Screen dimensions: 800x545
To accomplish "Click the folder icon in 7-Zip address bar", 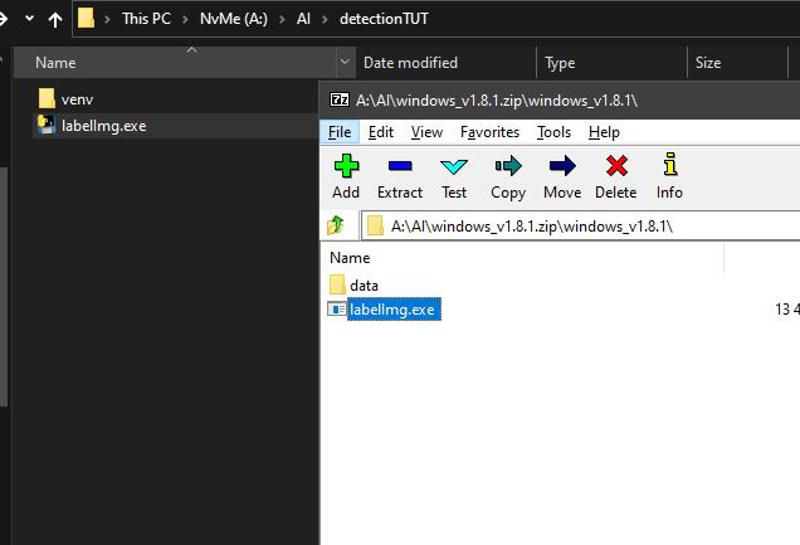I will click(x=375, y=226).
